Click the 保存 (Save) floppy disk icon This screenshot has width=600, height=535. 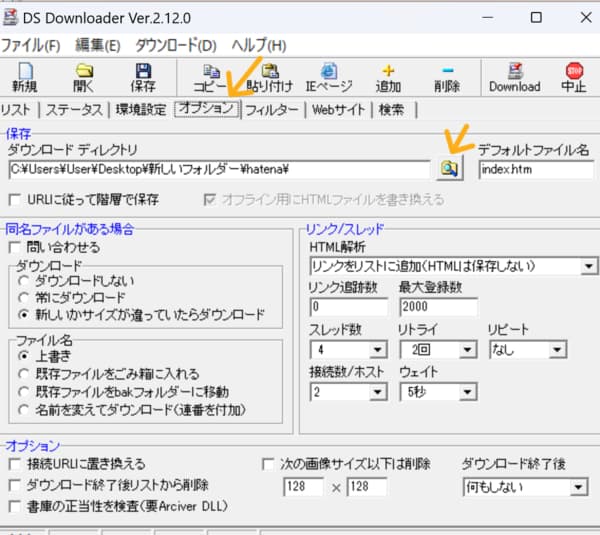[x=144, y=77]
